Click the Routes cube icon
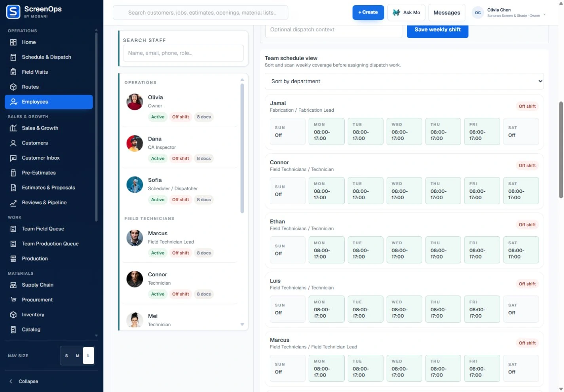This screenshot has width=564, height=392. point(13,87)
